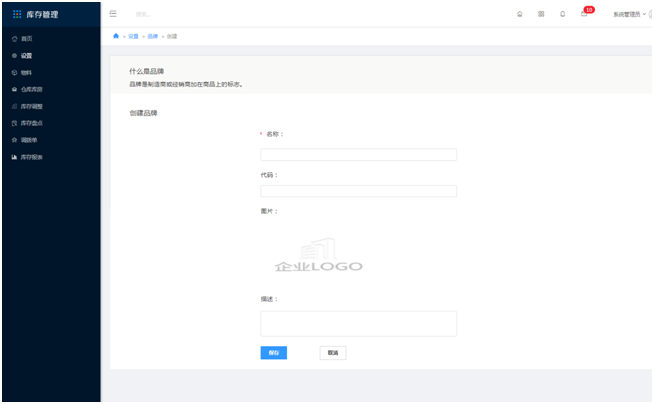Expand the 系统管理员 user dropdown

point(629,14)
